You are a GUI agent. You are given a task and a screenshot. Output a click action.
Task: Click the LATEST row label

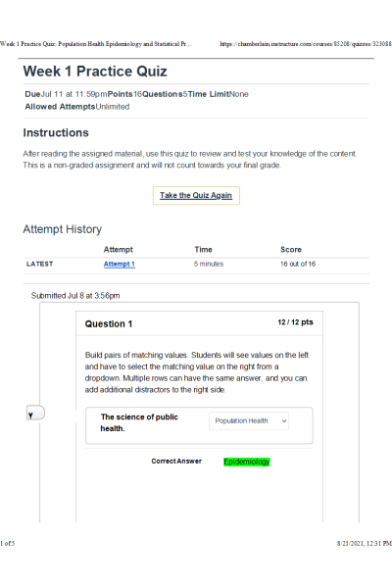(x=39, y=264)
